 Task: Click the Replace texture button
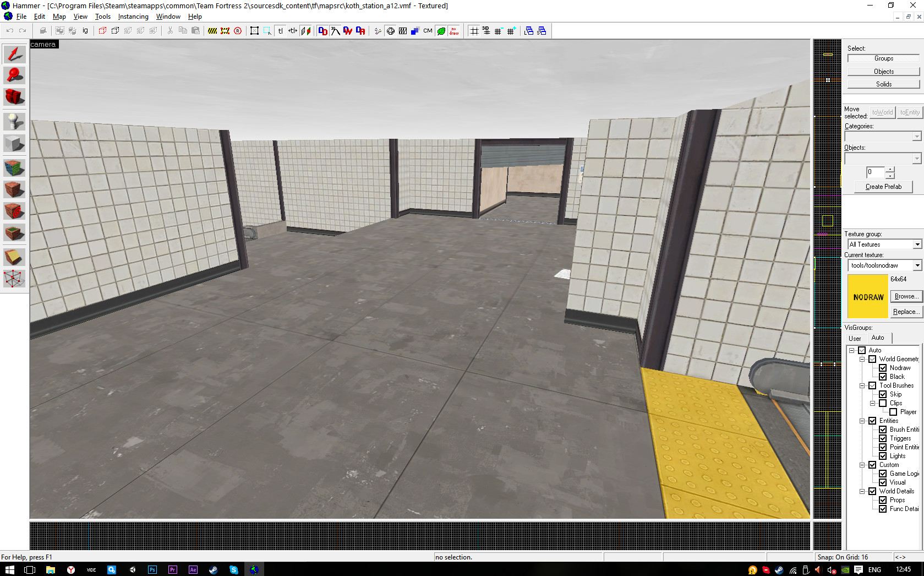pos(906,312)
